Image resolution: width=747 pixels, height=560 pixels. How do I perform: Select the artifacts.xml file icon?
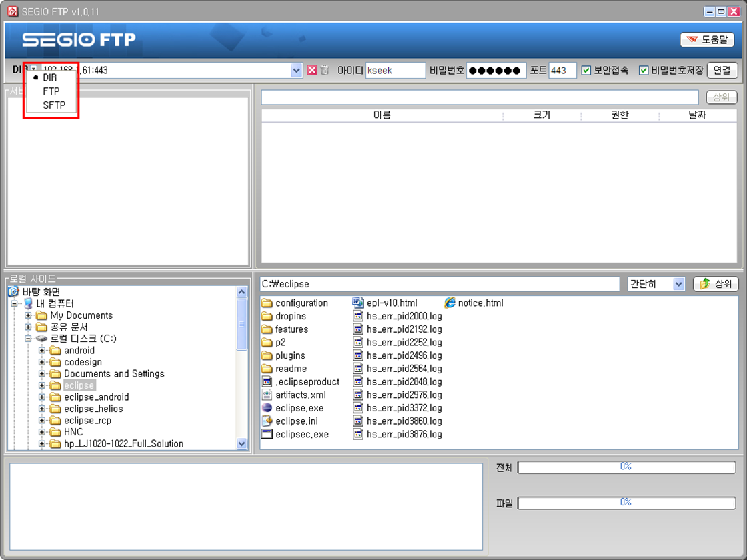click(267, 395)
